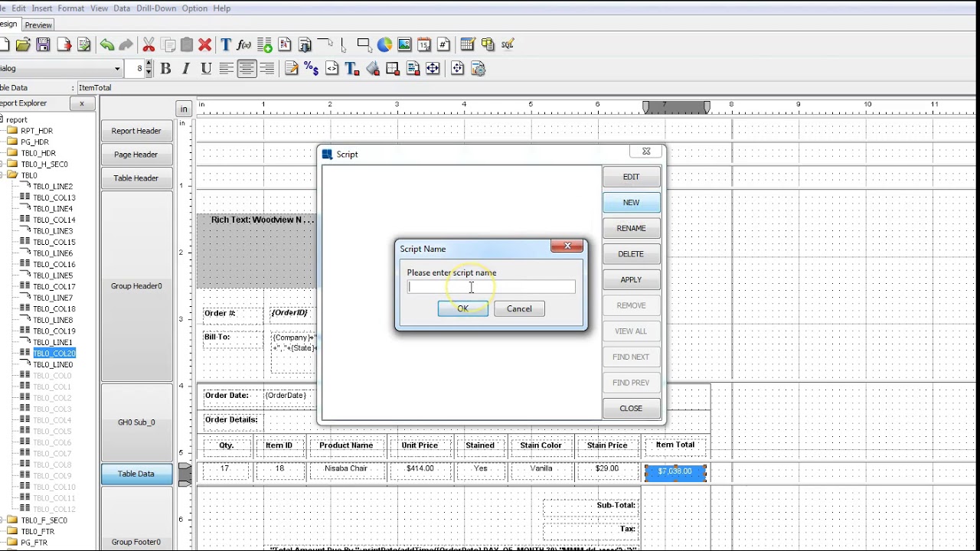Align text right
This screenshot has height=551, width=980.
(x=266, y=69)
